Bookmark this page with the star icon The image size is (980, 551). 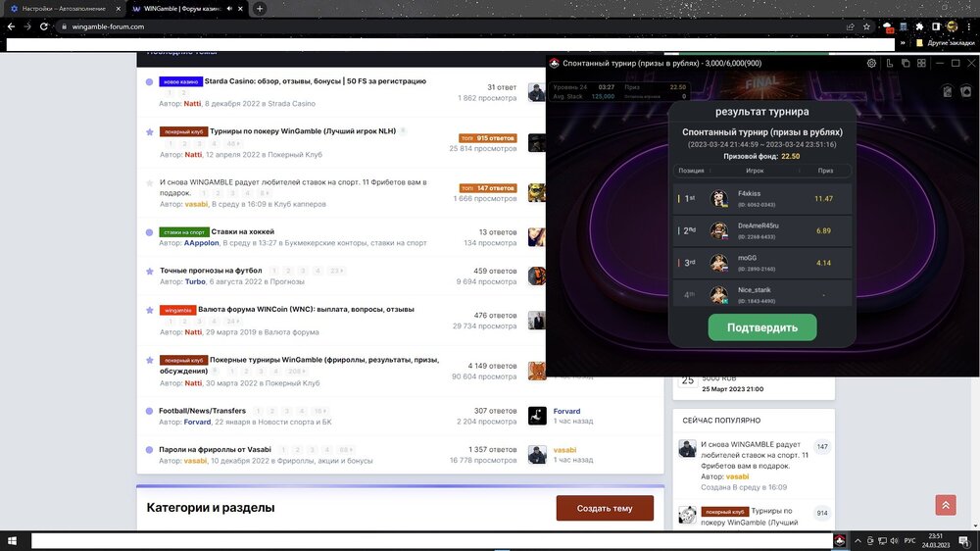866,26
